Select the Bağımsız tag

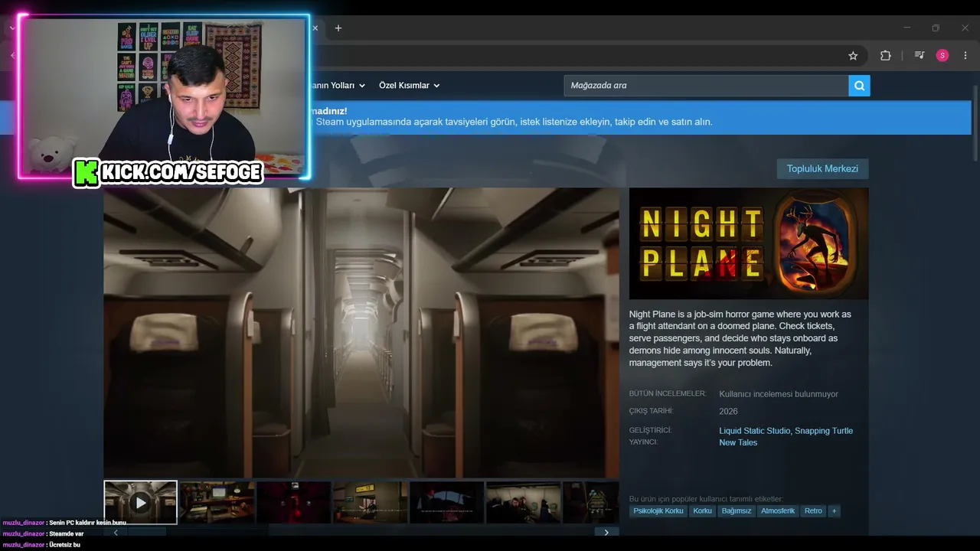click(x=737, y=511)
